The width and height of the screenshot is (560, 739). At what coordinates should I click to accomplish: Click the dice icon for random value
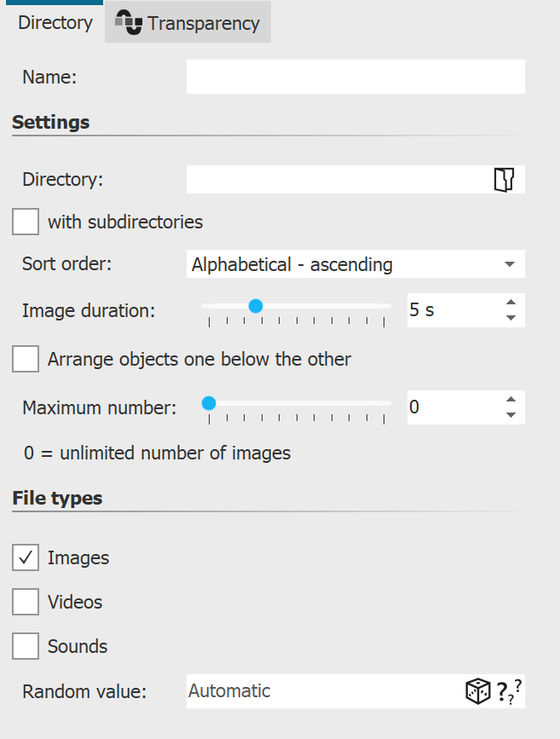pos(477,691)
